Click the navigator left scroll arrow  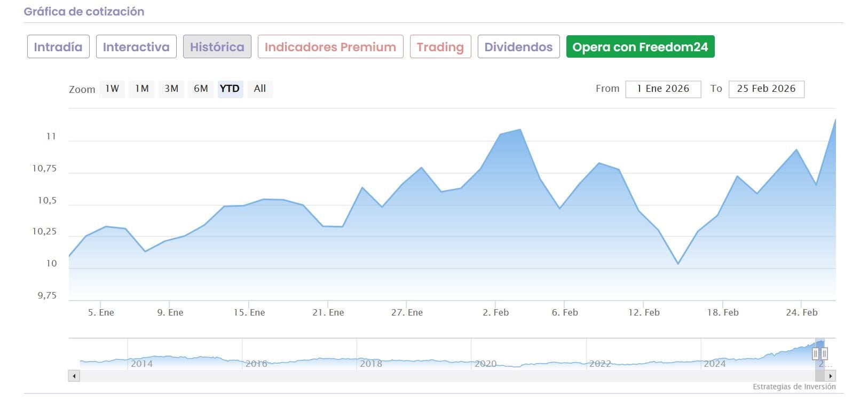tap(74, 376)
